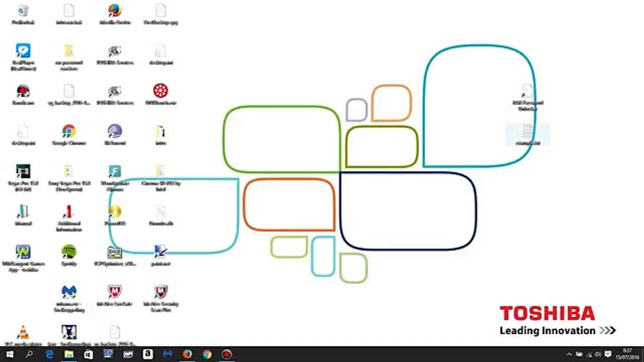Select the Mozilla Firefox desktop shortcut
644x362 pixels.
pos(115,14)
